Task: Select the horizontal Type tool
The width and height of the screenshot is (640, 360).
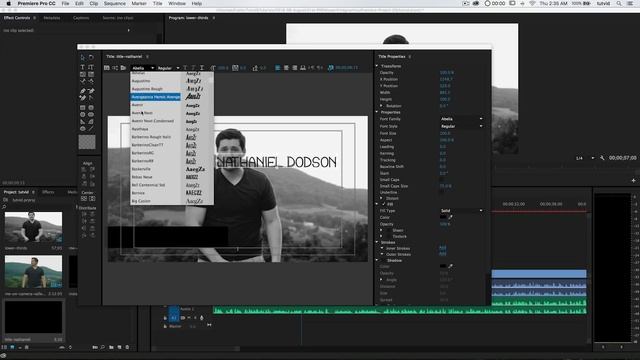Action: [x=83, y=67]
